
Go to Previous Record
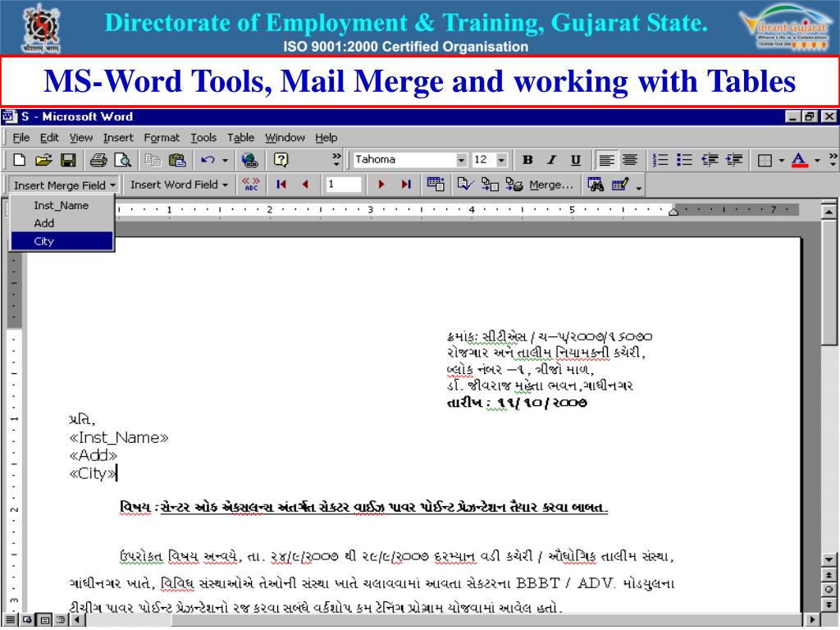tap(305, 185)
